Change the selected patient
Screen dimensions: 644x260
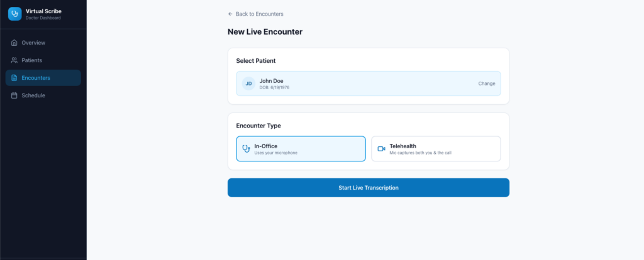(487, 84)
